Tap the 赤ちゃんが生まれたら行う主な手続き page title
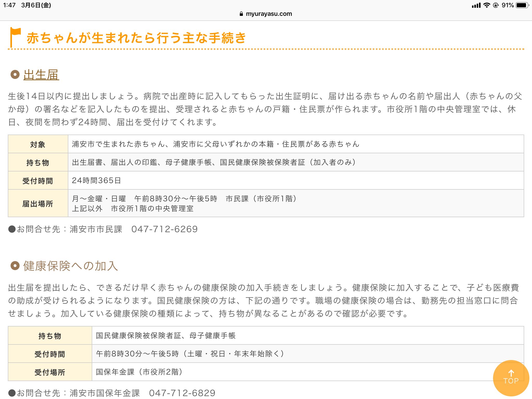 [x=136, y=38]
